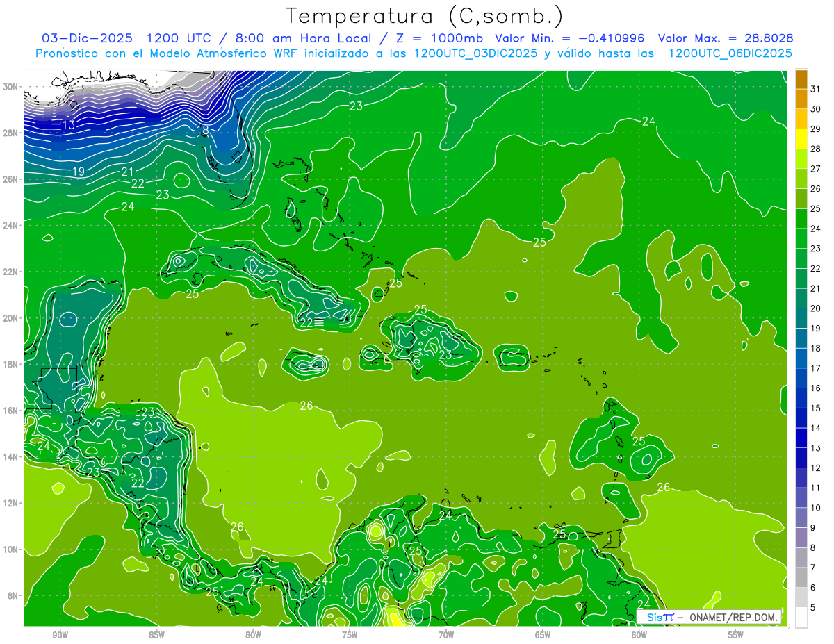This screenshot has width=834, height=644.
Task: Click the bright yellow swatch on the color scale
Action: [801, 138]
